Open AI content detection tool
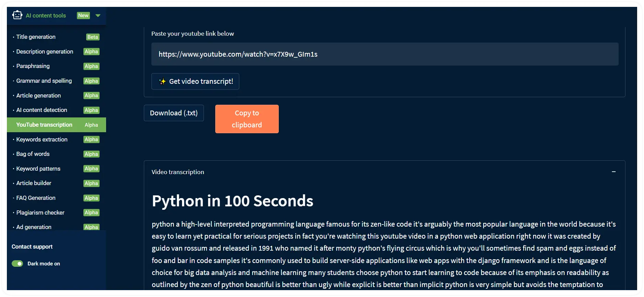Image resolution: width=644 pixels, height=297 pixels. [42, 110]
